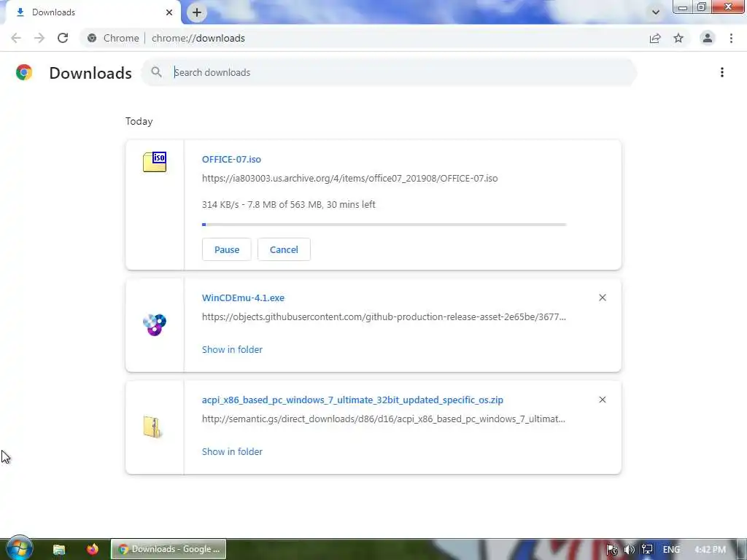Viewport: 747px width, 560px height.
Task: Click the back navigation arrow
Action: [16, 38]
